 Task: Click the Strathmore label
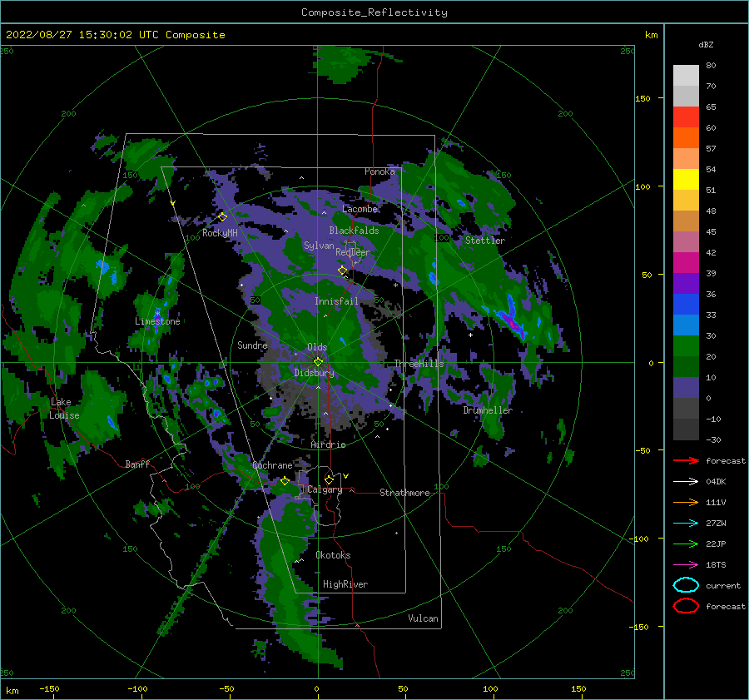click(404, 493)
